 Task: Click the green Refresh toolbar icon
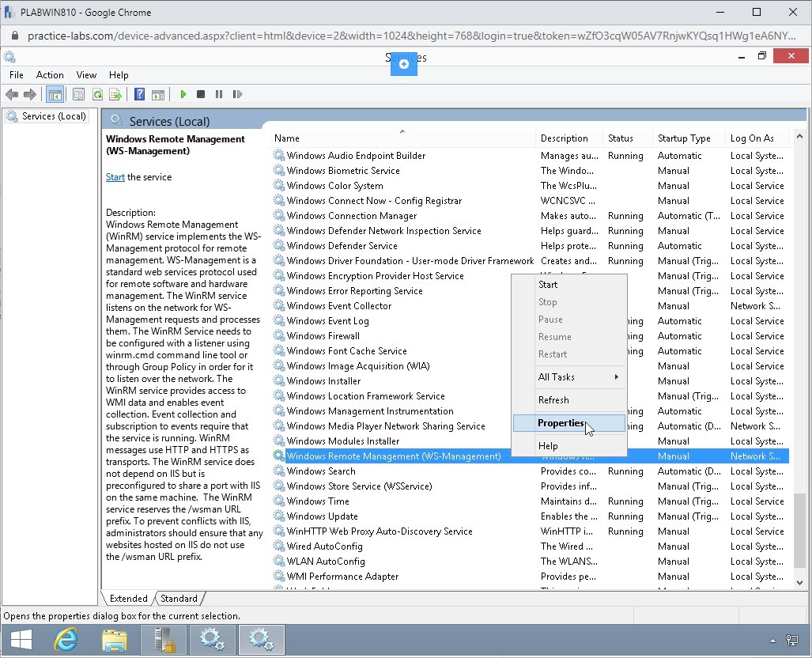tap(97, 94)
